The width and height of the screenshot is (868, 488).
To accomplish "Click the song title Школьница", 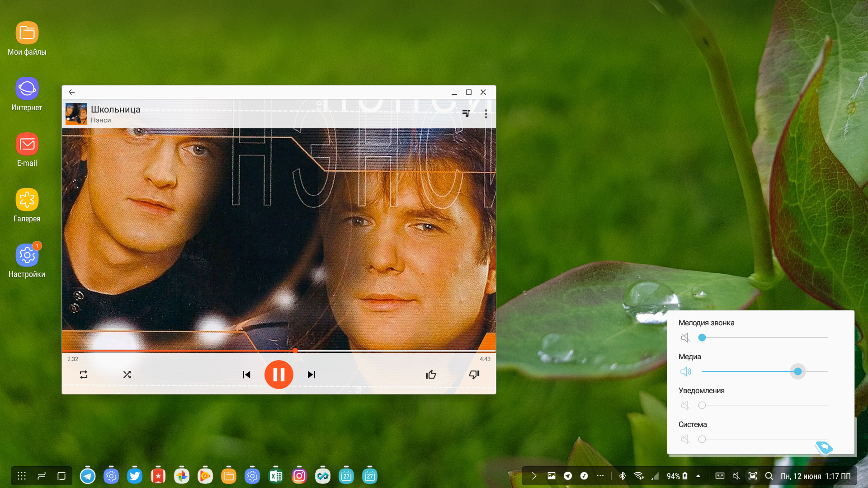I will click(116, 109).
